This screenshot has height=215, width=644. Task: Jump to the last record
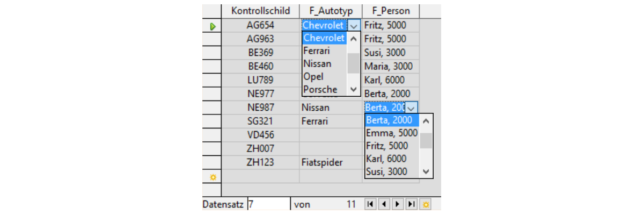(x=412, y=204)
